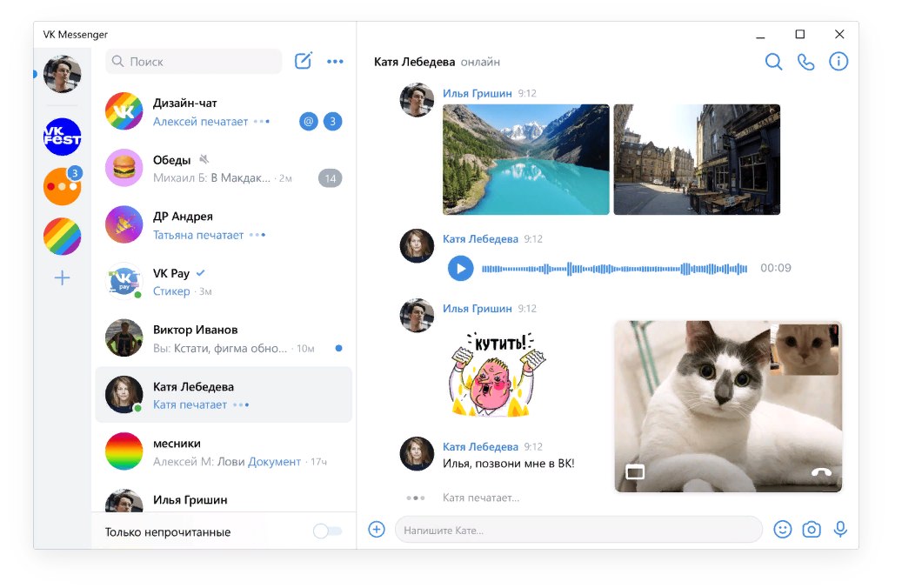The image size is (922, 588).
Task: Open the emoji picker
Action: click(783, 529)
